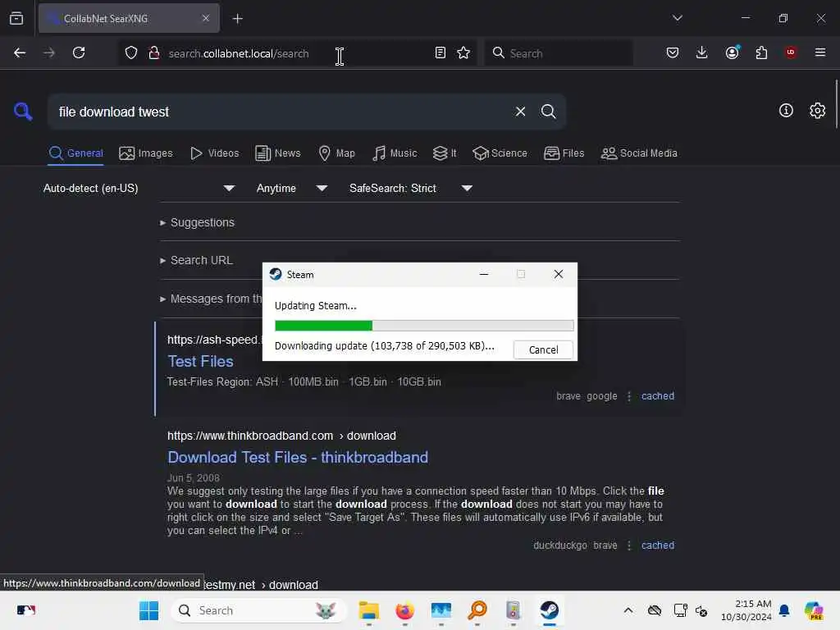840x630 pixels.
Task: Open the SearXNG about info icon
Action: (x=786, y=111)
